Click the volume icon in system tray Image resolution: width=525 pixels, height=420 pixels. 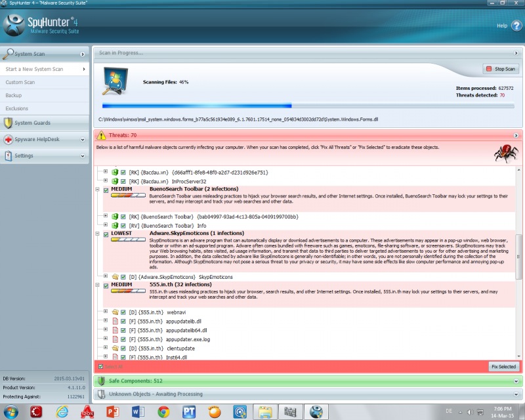470,412
